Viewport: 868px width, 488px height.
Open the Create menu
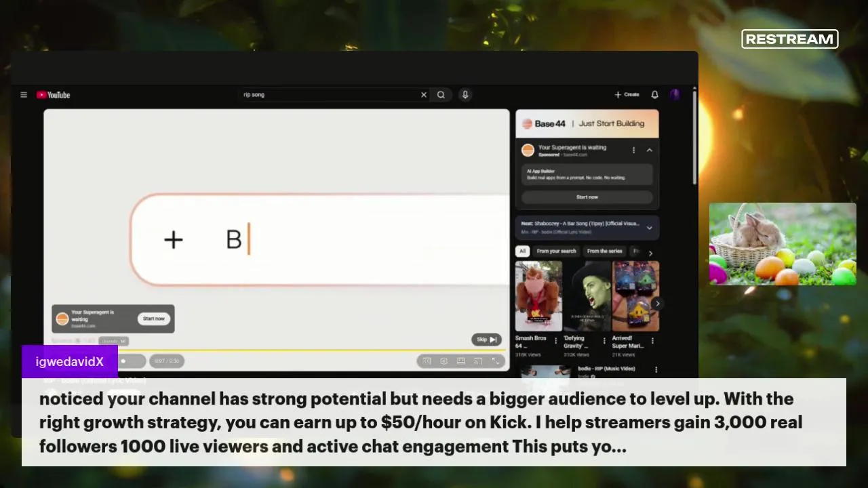[627, 95]
